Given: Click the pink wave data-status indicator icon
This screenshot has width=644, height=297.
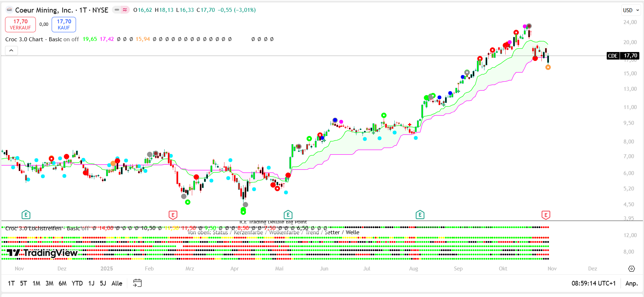Looking at the screenshot, I should tap(125, 10).
